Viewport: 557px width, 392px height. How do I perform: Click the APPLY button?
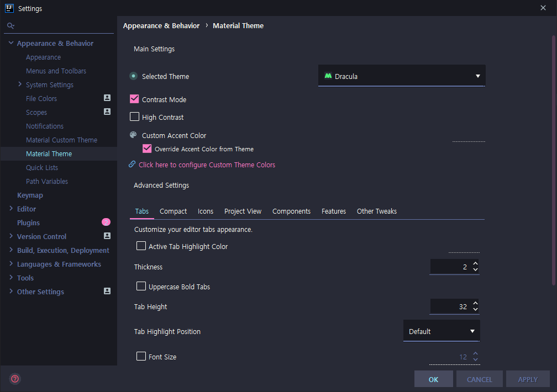coord(528,379)
